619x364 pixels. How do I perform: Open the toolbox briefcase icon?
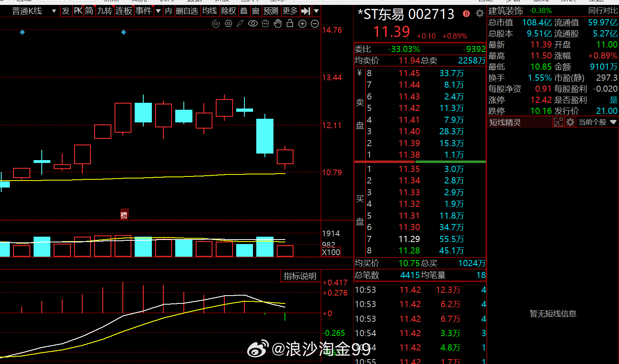(265, 24)
